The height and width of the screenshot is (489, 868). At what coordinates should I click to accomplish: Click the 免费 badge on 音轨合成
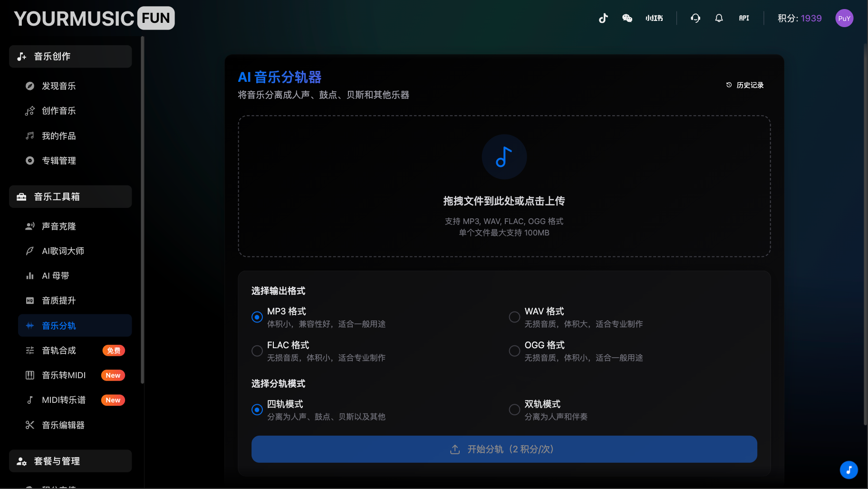[x=114, y=351]
